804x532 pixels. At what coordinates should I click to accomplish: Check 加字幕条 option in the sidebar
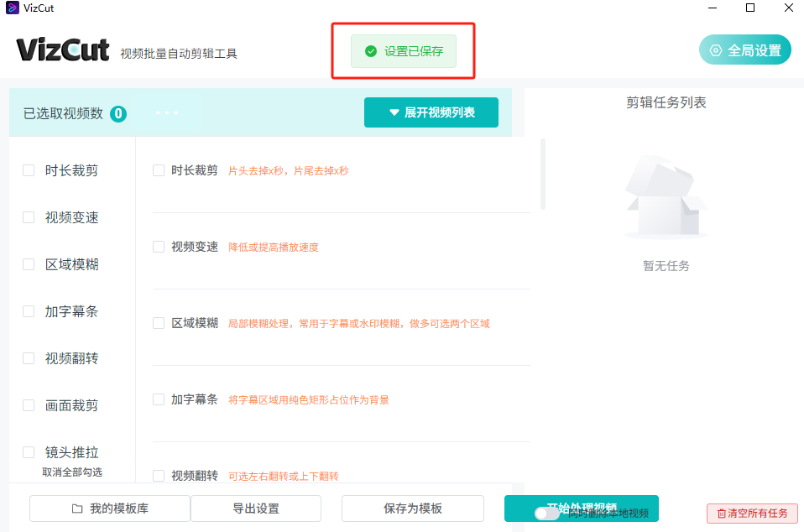(29, 311)
